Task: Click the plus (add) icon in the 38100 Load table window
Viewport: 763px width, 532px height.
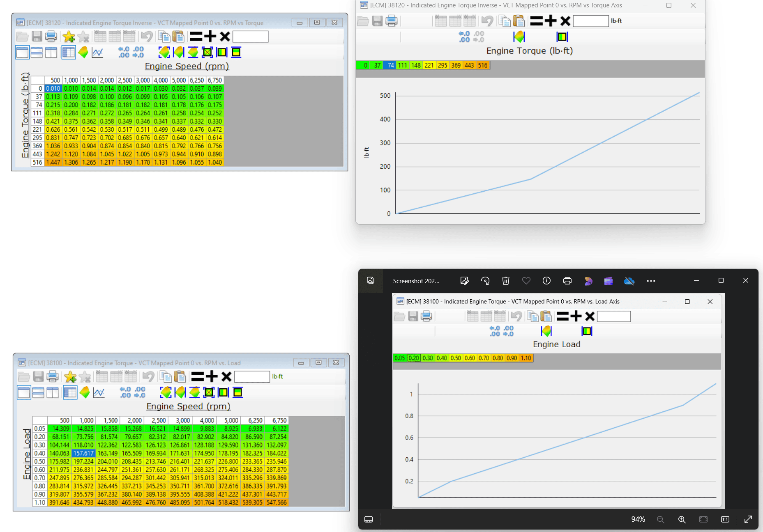Action: tap(212, 376)
